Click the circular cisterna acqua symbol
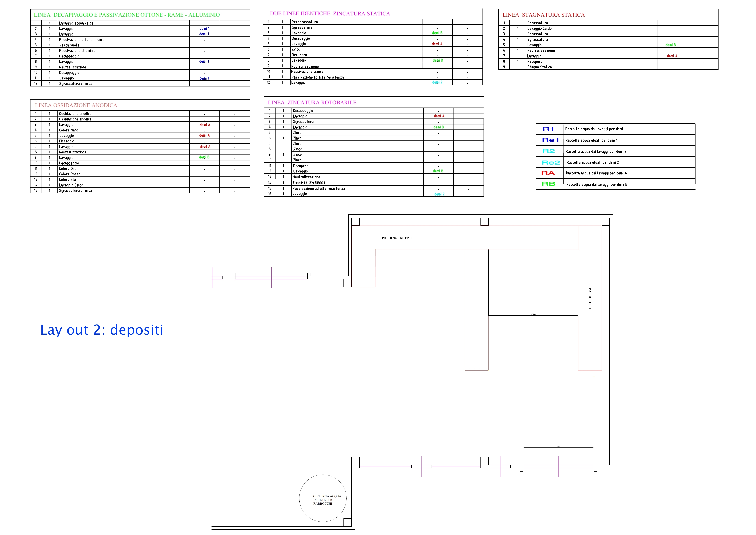The width and height of the screenshot is (756, 535). coord(323,498)
